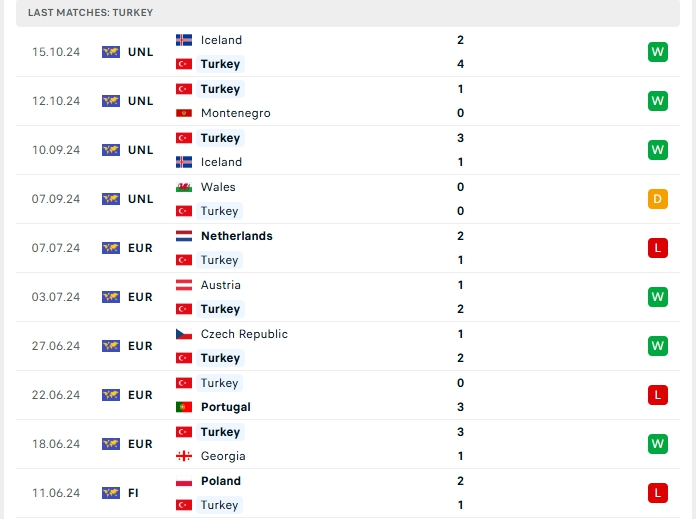Select the Montenegro team name
Viewport: 696px width, 519px height.
[235, 113]
